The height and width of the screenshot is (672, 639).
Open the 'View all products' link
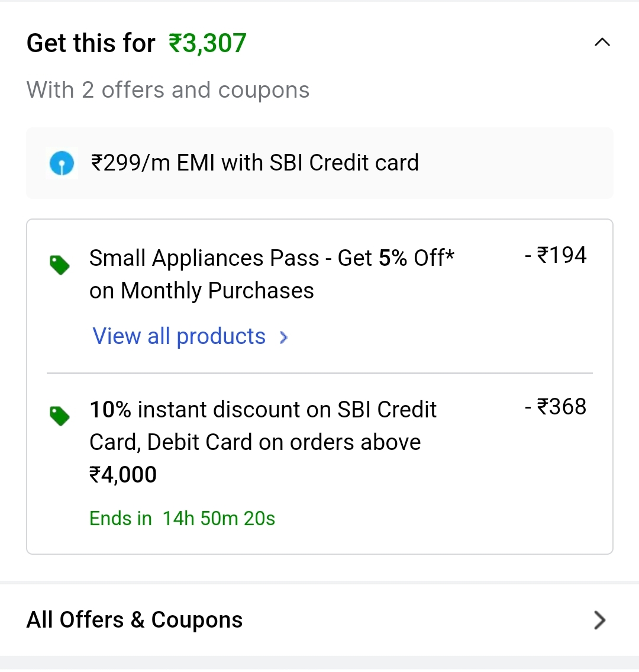tap(179, 336)
